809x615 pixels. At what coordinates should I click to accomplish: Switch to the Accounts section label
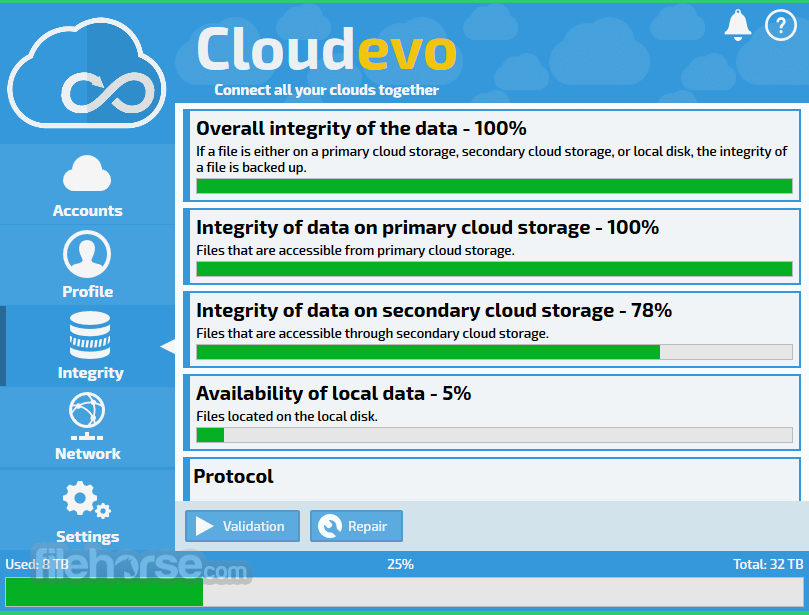pyautogui.click(x=88, y=211)
